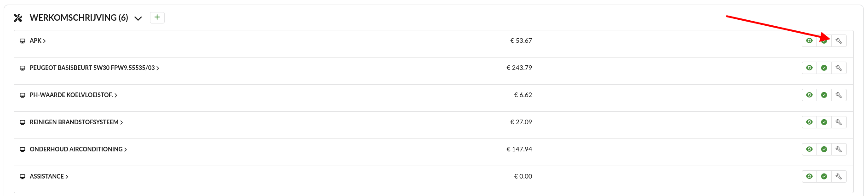Click green checkmark on ONDERHOUD AIRCONDITIONING row
This screenshot has width=868, height=196.
824,150
